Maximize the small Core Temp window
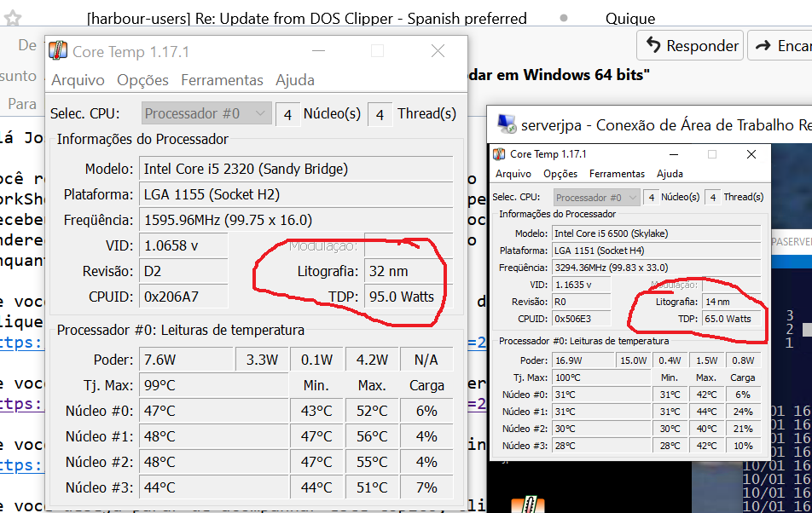Image resolution: width=812 pixels, height=513 pixels. coord(712,154)
